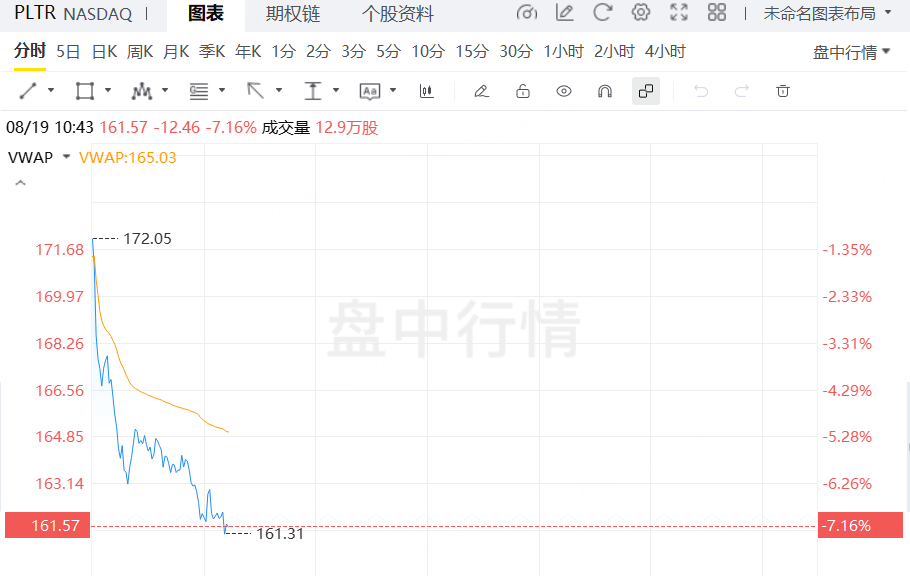Select the 1分 interval
Image resolution: width=910 pixels, height=576 pixels.
click(284, 52)
